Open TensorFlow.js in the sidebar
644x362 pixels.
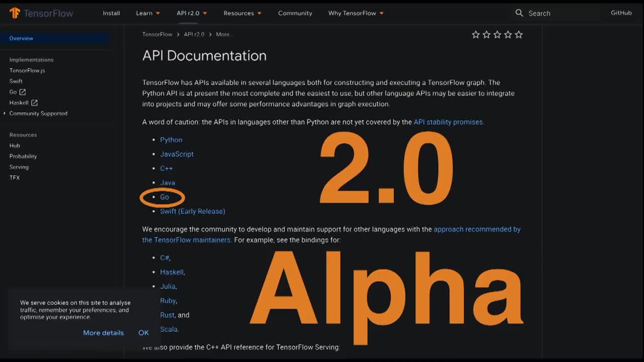27,70
